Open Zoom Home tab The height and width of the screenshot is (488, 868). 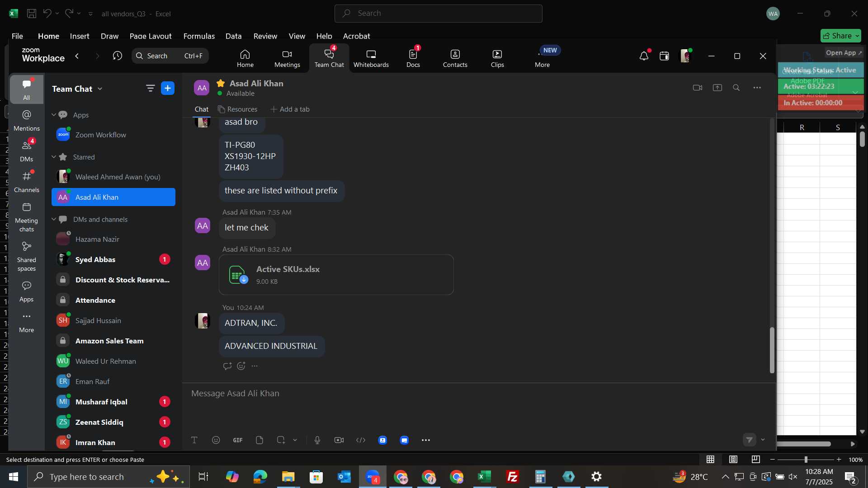[245, 58]
